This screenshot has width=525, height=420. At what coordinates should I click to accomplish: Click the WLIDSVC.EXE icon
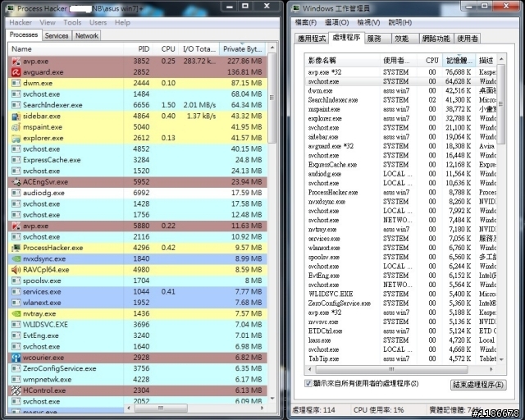click(x=16, y=325)
